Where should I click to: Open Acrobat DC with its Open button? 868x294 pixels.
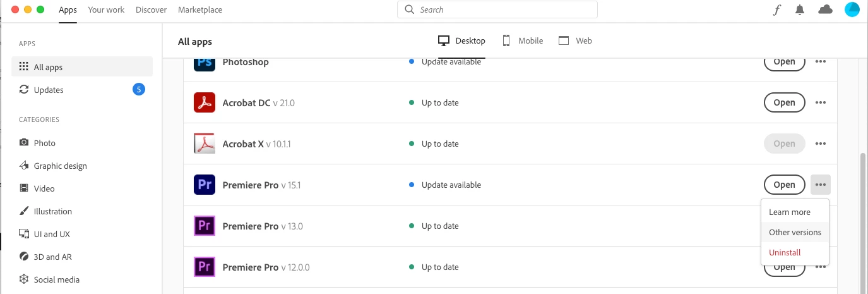coord(784,102)
